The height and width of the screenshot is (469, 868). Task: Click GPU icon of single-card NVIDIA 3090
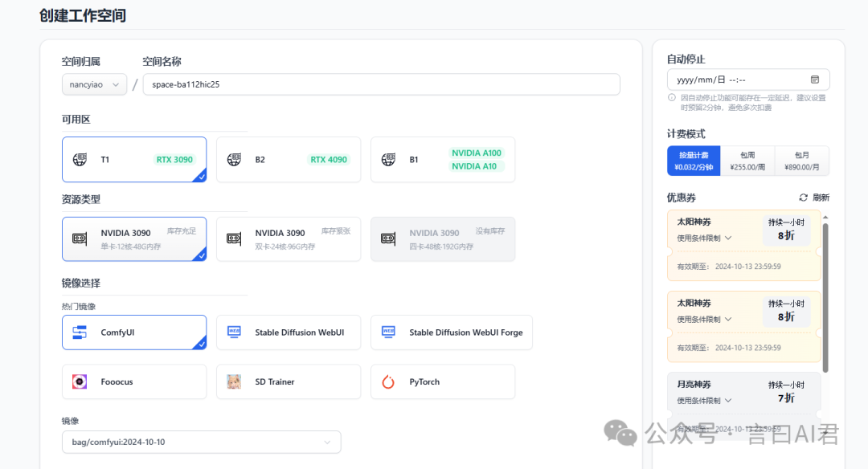tap(80, 239)
